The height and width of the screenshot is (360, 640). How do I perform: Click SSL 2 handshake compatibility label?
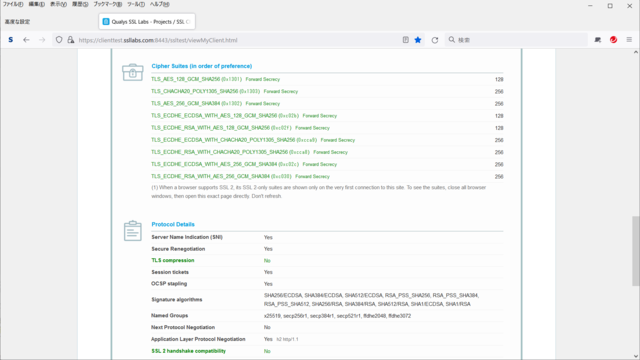(188, 351)
